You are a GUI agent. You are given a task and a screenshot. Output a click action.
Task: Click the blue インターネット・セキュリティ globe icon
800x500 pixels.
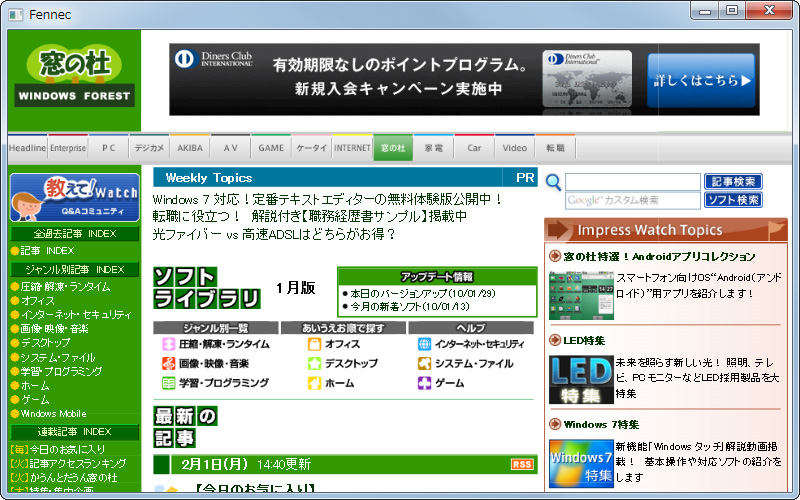pos(424,344)
